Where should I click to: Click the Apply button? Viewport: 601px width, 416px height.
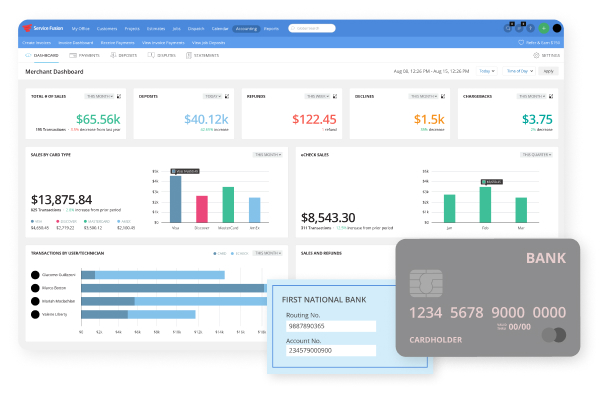point(548,72)
